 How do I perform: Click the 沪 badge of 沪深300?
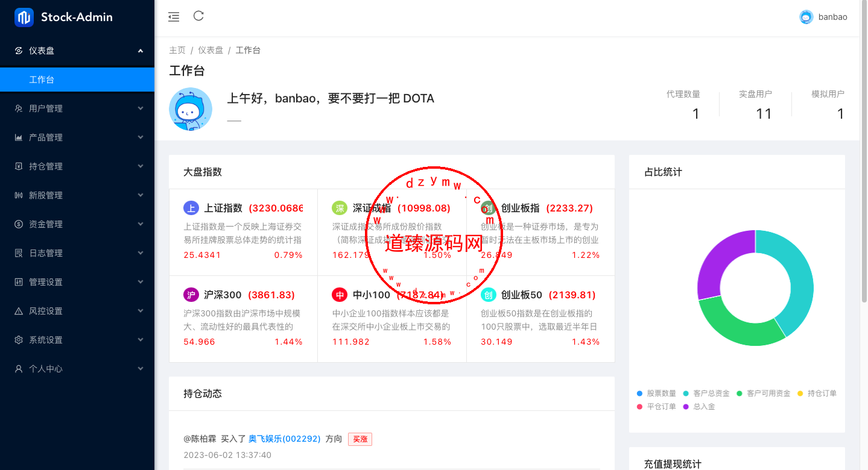click(191, 295)
